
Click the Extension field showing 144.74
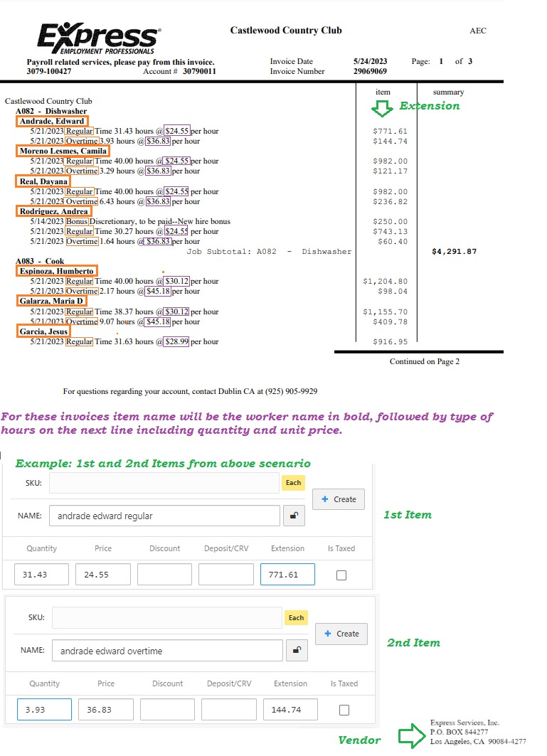click(290, 710)
